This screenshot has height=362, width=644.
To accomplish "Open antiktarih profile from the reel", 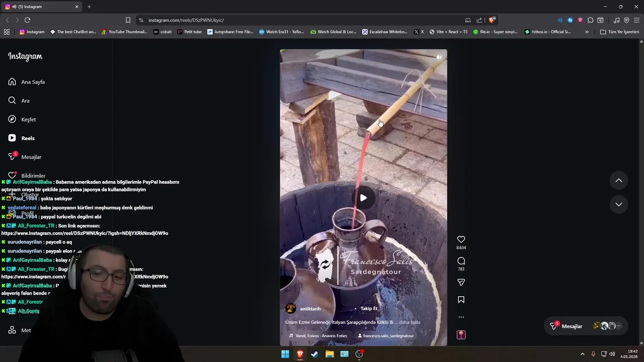I will pos(310,309).
